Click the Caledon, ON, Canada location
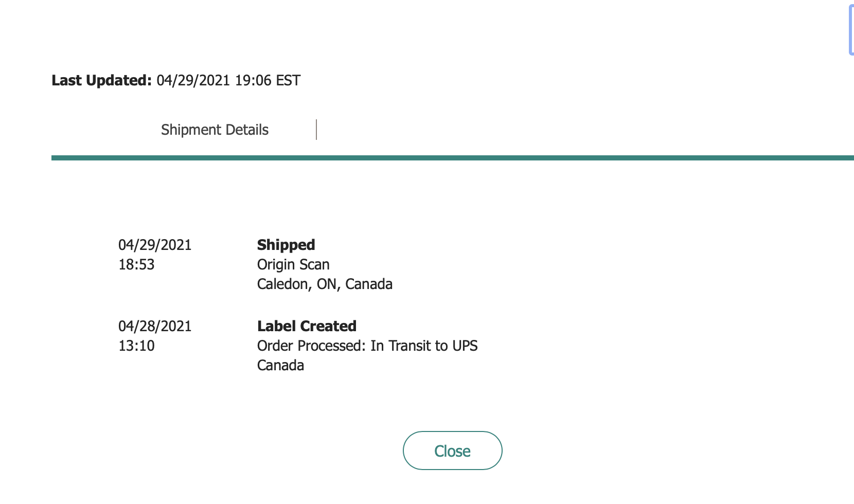 click(x=325, y=284)
